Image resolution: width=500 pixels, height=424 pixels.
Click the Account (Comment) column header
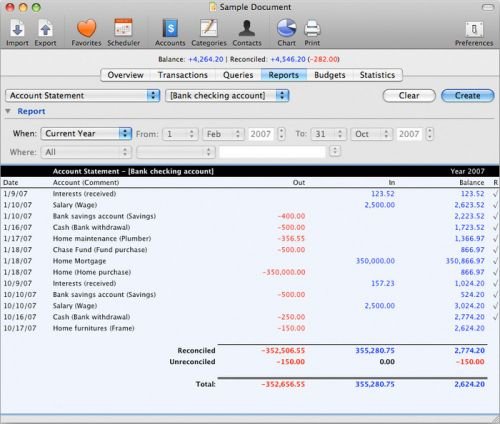[x=86, y=182]
